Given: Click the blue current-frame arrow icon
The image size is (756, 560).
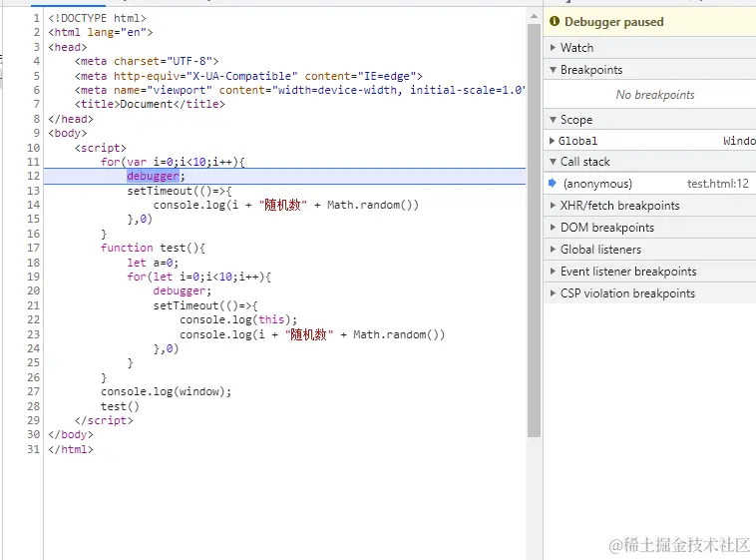Looking at the screenshot, I should (x=553, y=183).
